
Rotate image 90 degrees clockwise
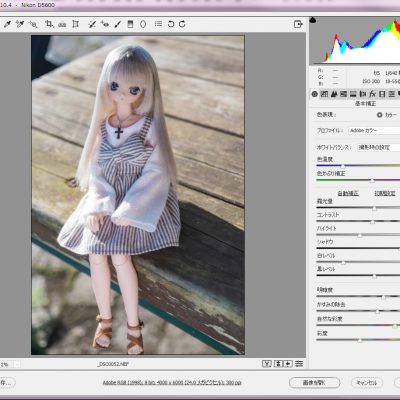click(182, 24)
